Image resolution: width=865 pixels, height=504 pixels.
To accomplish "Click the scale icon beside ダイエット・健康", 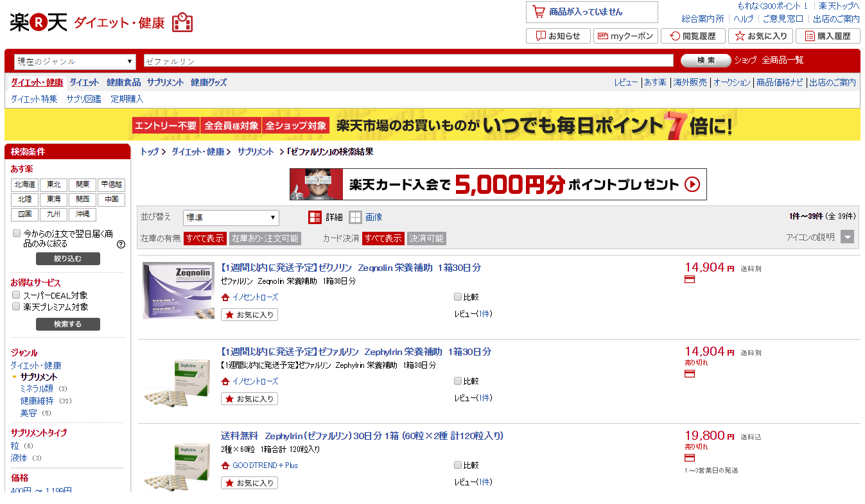I will point(182,22).
